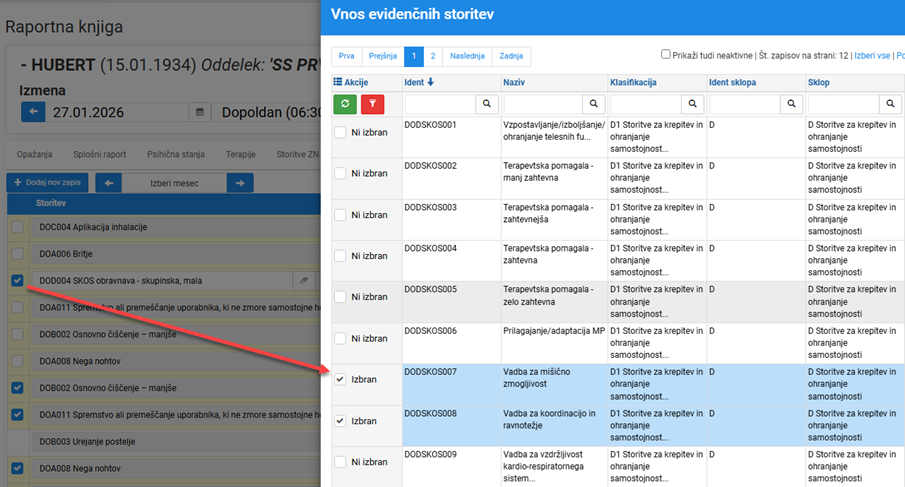This screenshot has width=905, height=487.
Task: Click the Ident sklopa filter input field
Action: tap(745, 104)
